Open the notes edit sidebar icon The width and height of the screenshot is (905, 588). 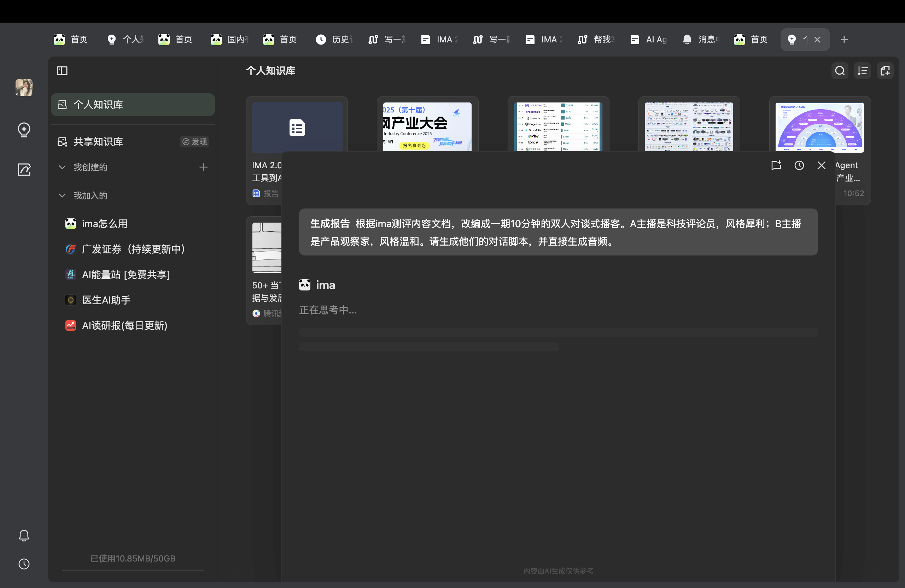pyautogui.click(x=24, y=170)
